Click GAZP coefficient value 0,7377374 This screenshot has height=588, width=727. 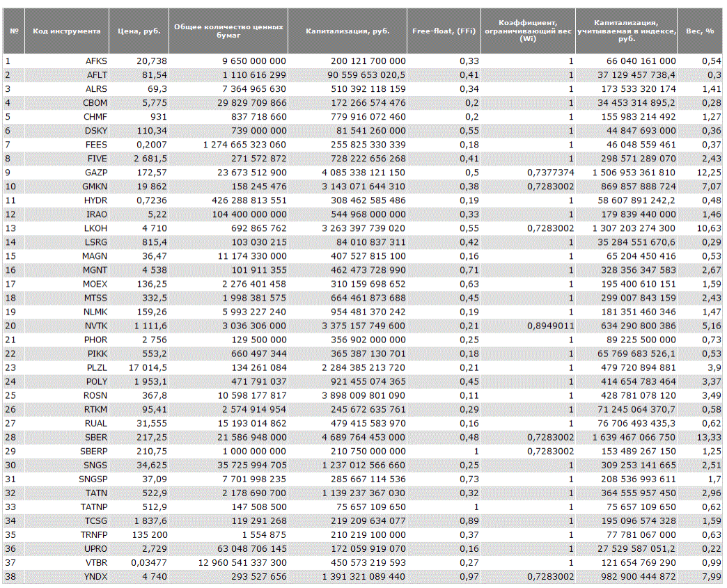[x=550, y=173]
